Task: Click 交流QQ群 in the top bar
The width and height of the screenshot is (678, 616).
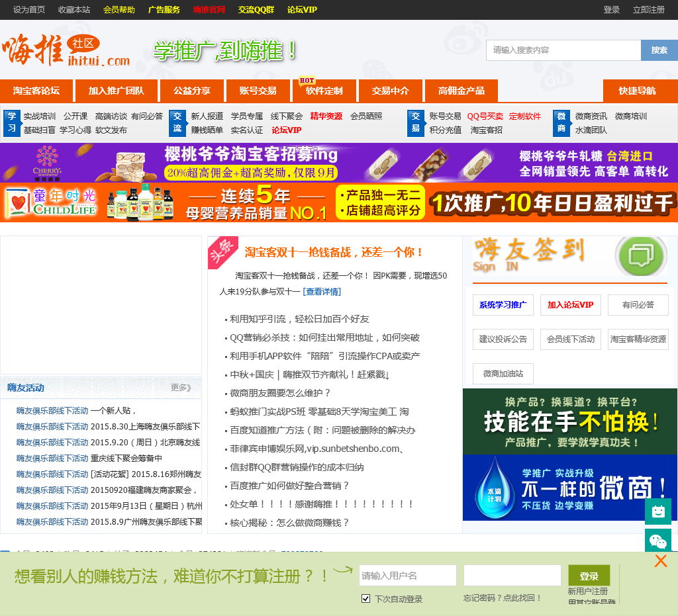Action: click(256, 9)
